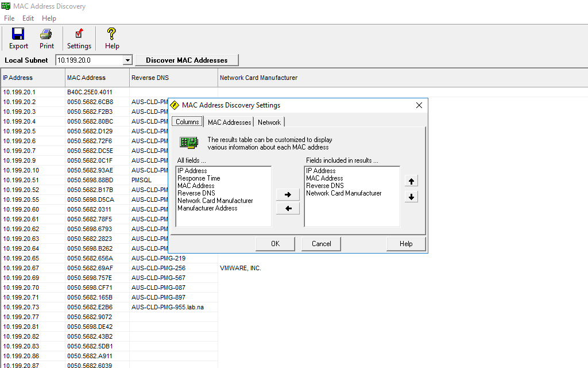The image size is (588, 368).
Task: Select Reverse DNS in All fields list
Action: click(x=196, y=193)
